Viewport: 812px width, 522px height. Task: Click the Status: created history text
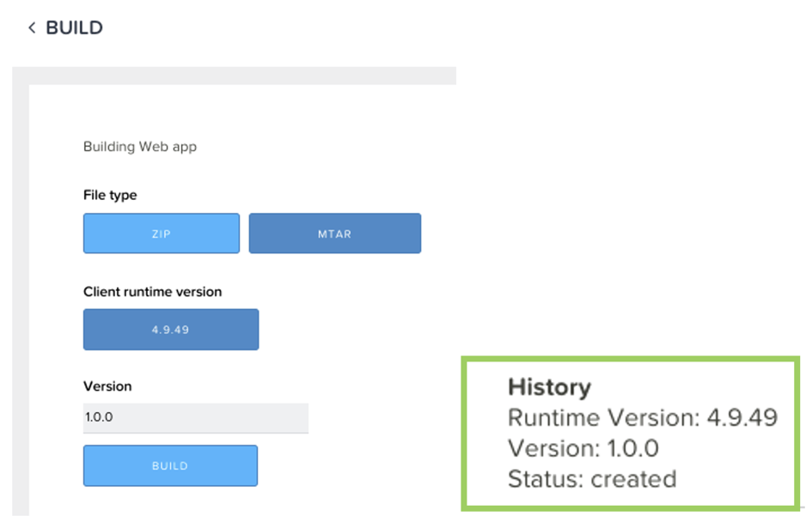pos(592,478)
